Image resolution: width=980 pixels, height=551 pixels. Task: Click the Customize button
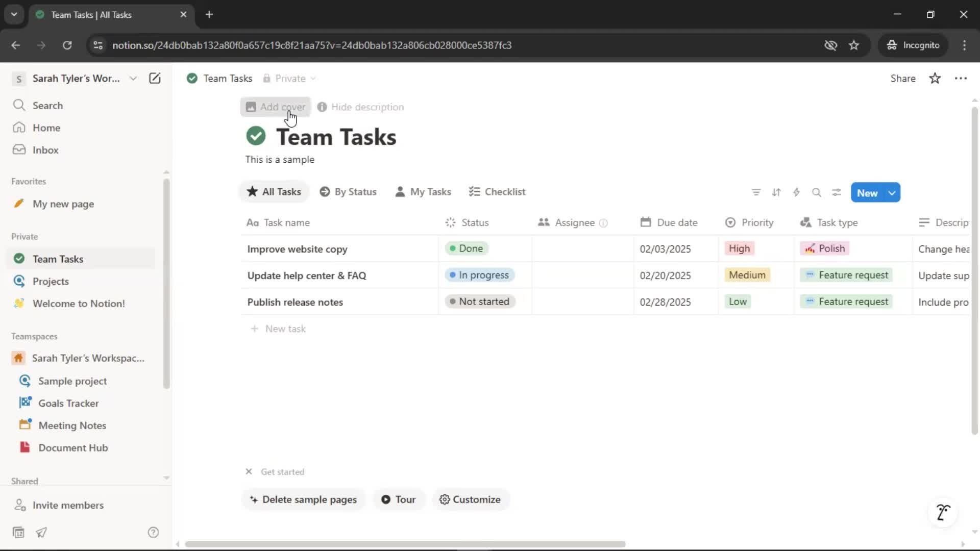pos(470,499)
